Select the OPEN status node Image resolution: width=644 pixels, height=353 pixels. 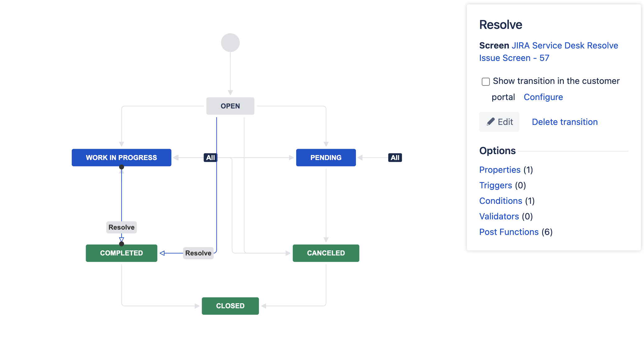(x=230, y=106)
